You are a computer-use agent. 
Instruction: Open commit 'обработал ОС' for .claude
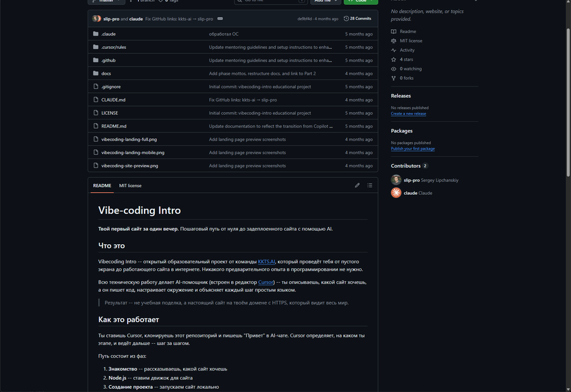(223, 34)
